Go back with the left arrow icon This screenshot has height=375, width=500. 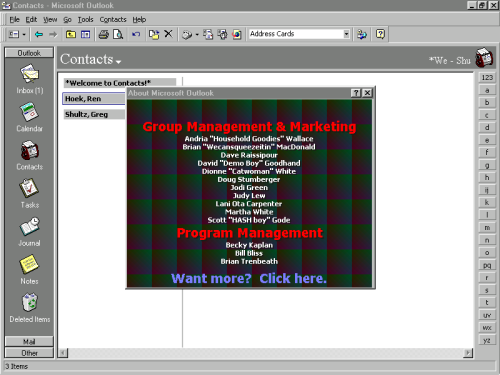pos(39,34)
